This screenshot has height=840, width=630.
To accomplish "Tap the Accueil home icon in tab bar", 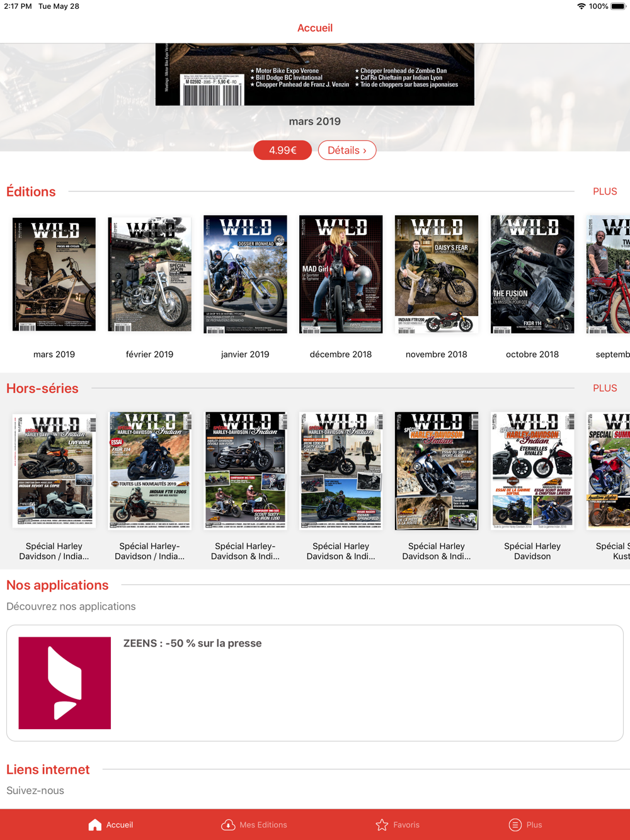I will tap(95, 825).
